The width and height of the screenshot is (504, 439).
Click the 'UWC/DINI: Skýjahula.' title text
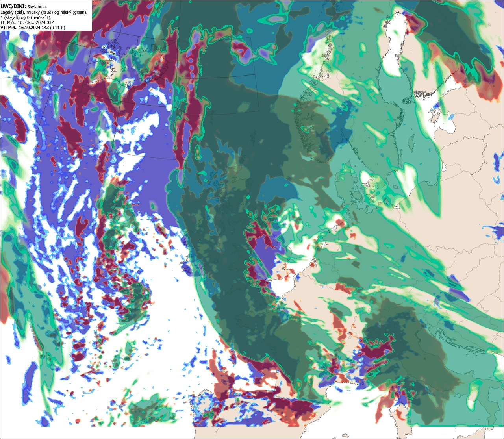coord(24,6)
